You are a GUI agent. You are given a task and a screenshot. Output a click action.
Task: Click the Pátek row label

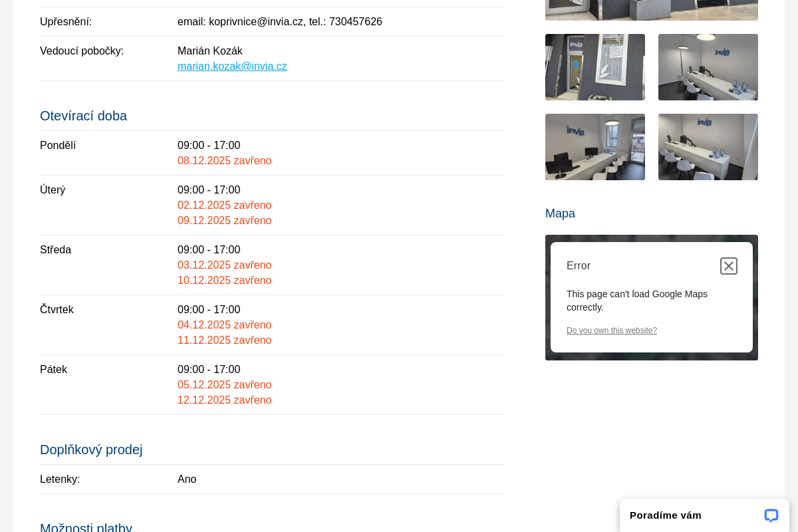point(53,370)
